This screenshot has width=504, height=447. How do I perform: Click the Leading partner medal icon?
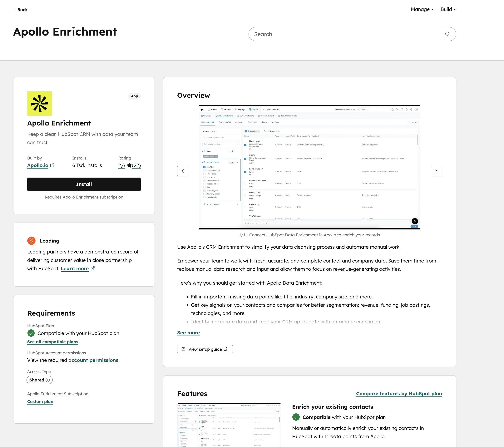pyautogui.click(x=31, y=240)
